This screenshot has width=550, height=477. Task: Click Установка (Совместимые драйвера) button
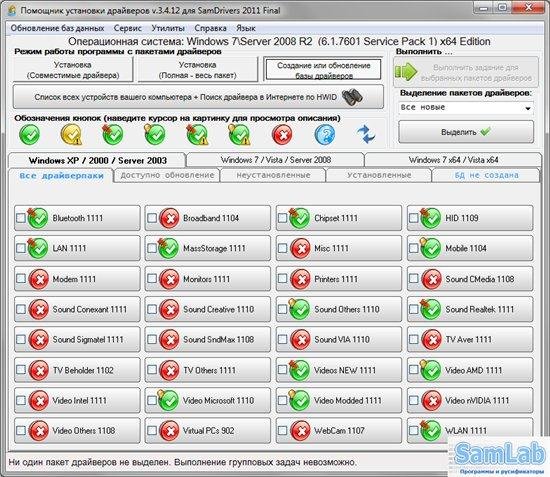pos(73,70)
